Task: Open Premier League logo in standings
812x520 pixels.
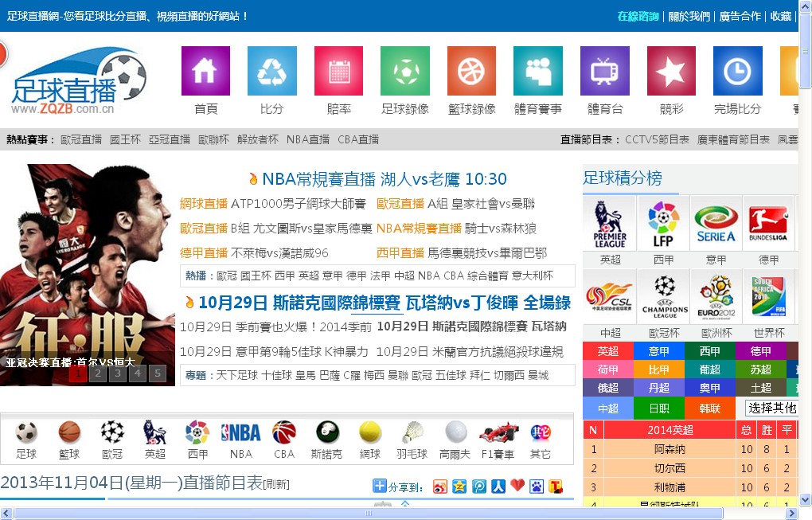Action: (610, 225)
